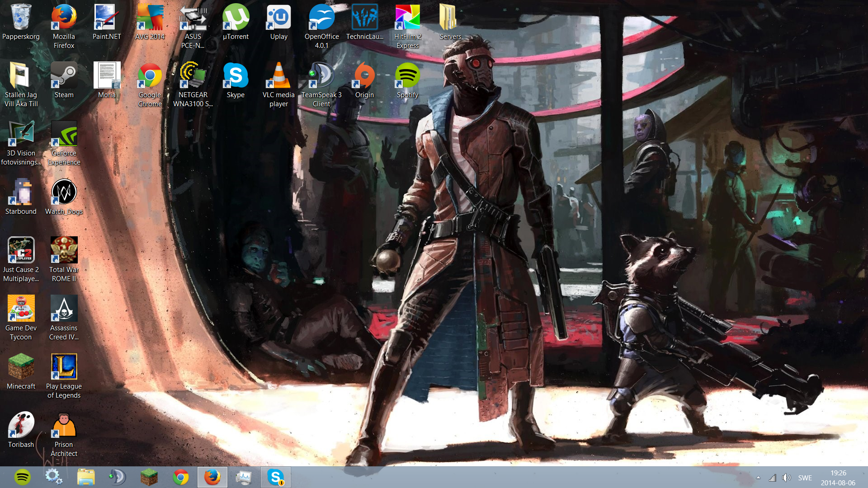Select the Starbound desktop shortcut
This screenshot has width=868, height=488.
[x=21, y=197]
